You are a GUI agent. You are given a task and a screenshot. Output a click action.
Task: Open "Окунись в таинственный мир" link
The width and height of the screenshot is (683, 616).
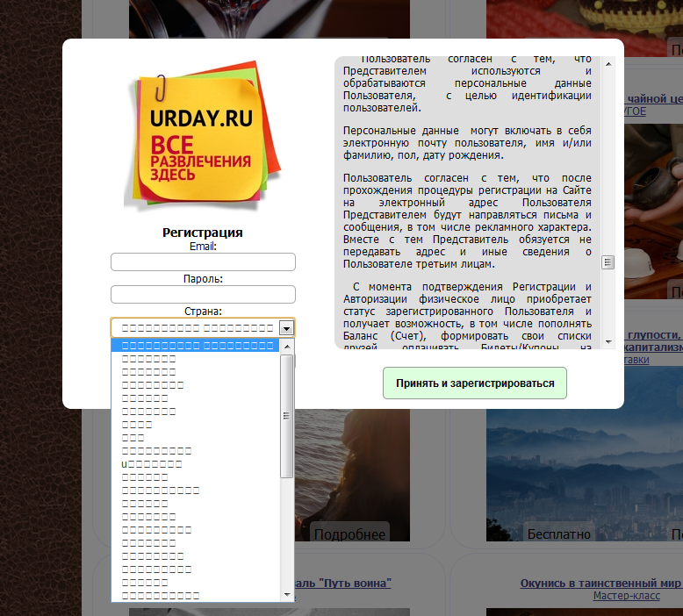click(600, 583)
